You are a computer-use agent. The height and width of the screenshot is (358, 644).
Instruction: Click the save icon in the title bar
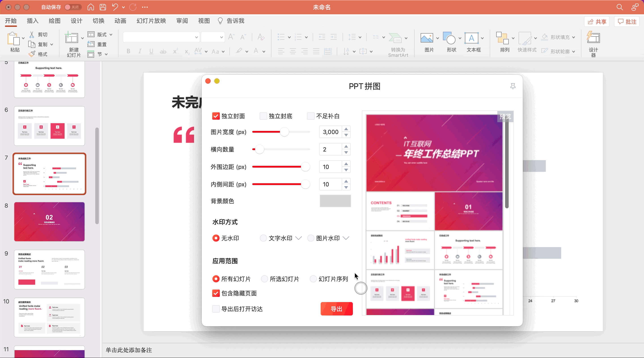point(103,7)
